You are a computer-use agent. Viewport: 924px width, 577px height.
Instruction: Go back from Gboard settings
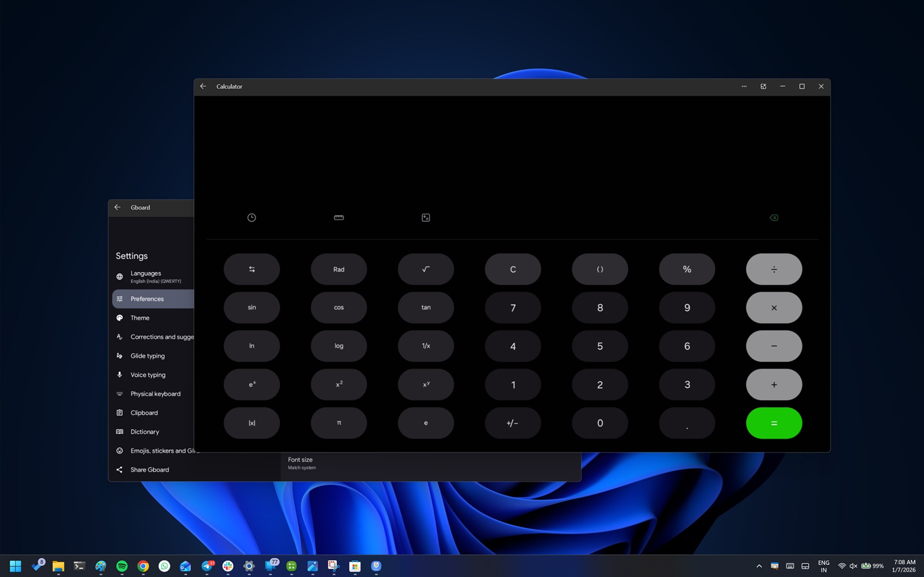click(x=118, y=207)
